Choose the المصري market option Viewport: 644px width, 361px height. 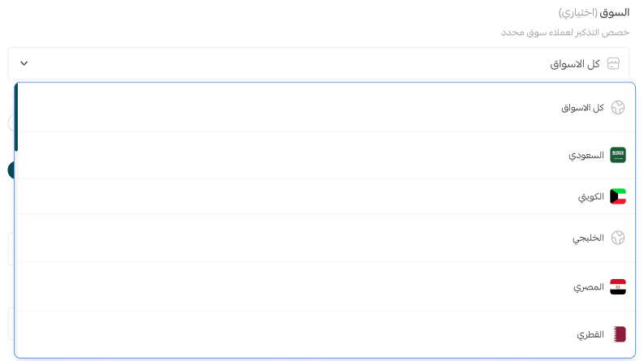tap(588, 286)
